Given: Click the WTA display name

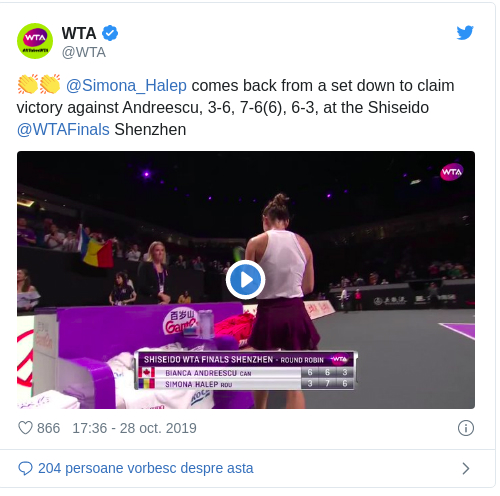Looking at the screenshot, I should 79,33.
